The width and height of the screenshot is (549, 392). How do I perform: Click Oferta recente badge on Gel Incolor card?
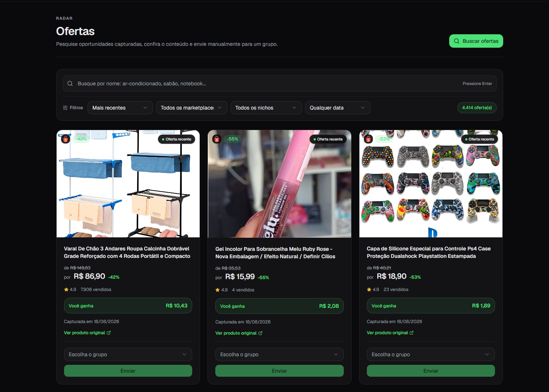pyautogui.click(x=328, y=139)
